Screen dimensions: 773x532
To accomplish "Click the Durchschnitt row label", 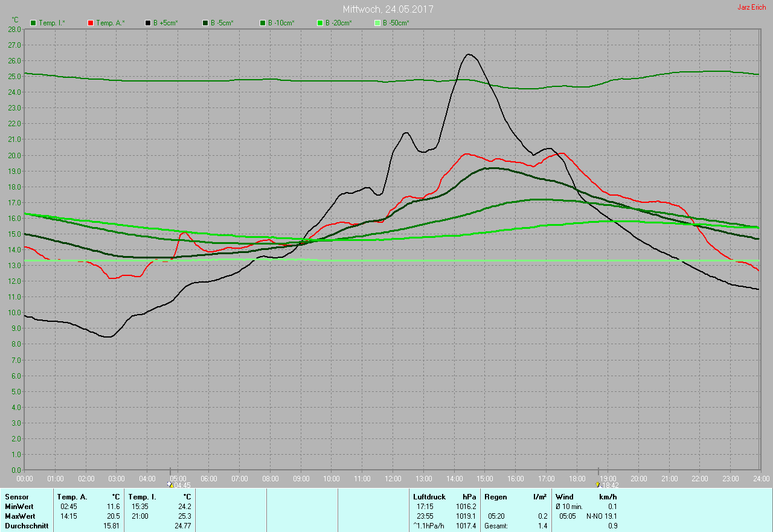I will [x=27, y=526].
